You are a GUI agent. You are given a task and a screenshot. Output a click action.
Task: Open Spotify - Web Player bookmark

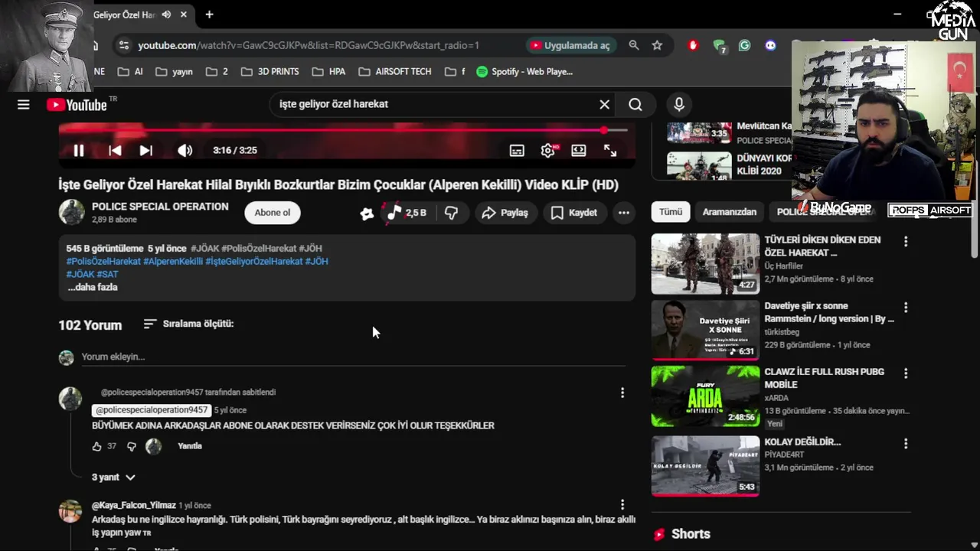tap(524, 71)
